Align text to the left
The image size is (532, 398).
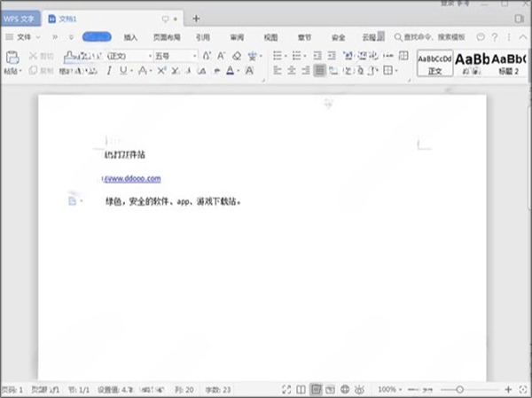click(277, 71)
